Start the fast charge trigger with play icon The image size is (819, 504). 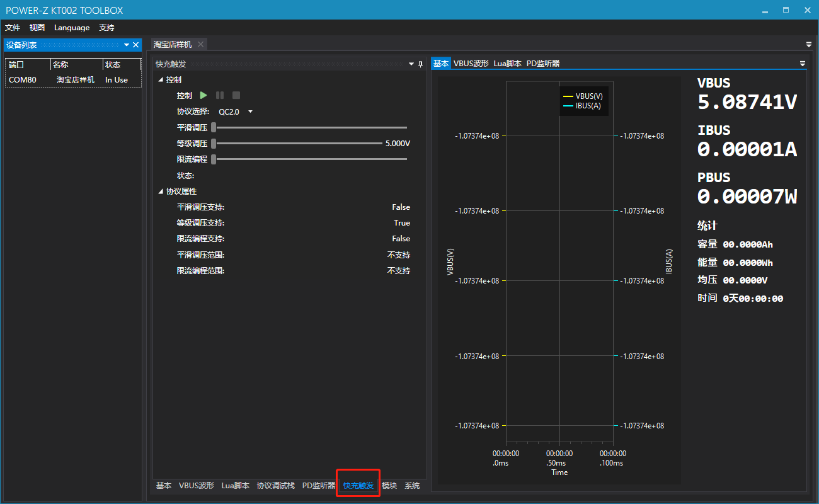(x=203, y=96)
